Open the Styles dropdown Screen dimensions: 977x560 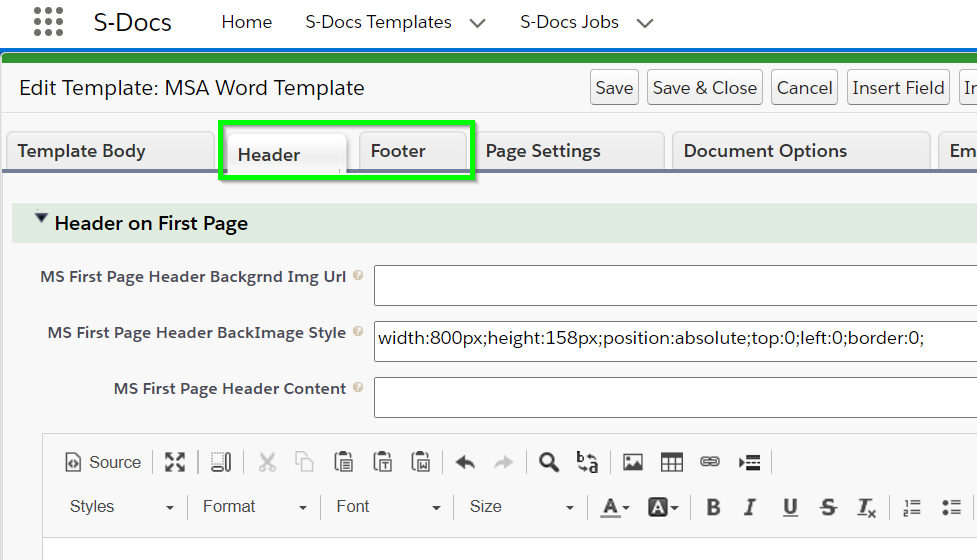click(122, 507)
